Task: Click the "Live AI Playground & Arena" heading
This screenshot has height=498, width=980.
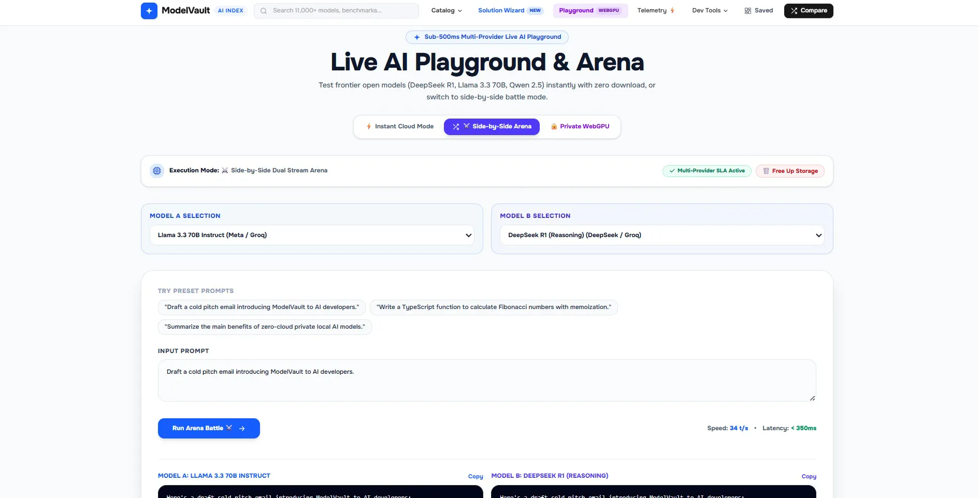Action: click(x=487, y=62)
